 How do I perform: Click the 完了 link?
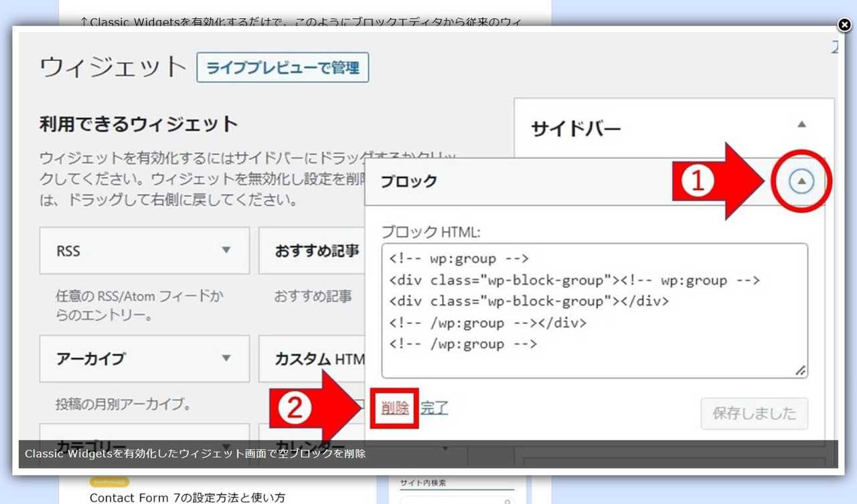(x=435, y=408)
